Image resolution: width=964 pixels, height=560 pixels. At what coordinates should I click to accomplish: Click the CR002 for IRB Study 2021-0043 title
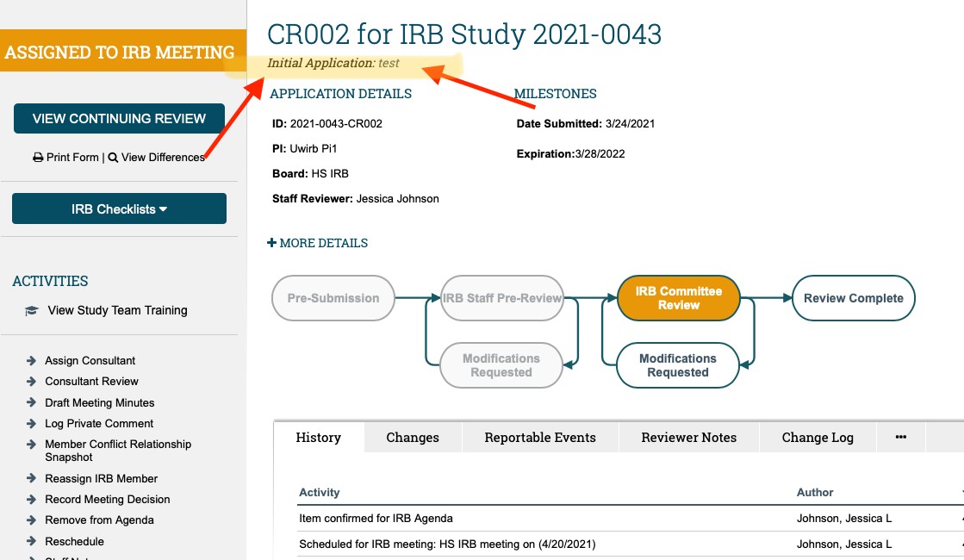pyautogui.click(x=464, y=34)
